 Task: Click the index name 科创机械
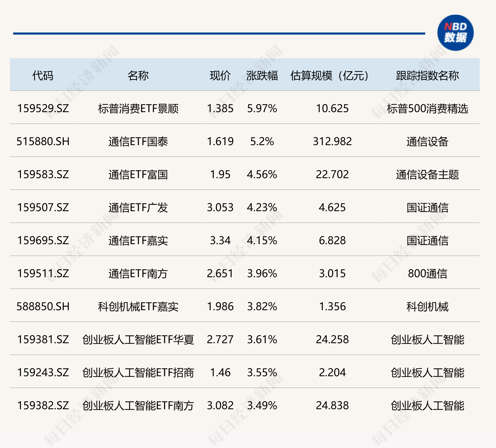coord(427,307)
